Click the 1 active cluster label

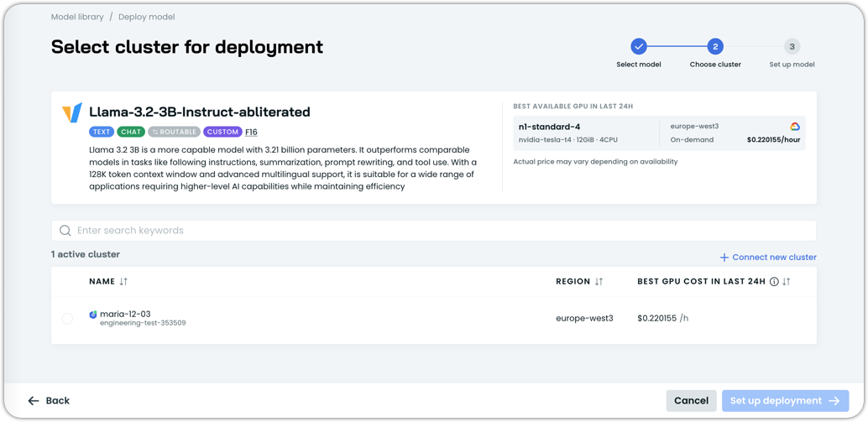click(86, 254)
